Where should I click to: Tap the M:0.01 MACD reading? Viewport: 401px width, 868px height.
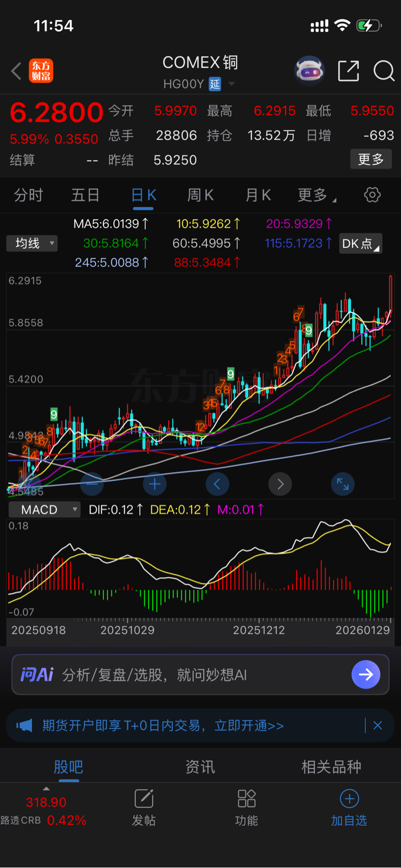pos(241,510)
